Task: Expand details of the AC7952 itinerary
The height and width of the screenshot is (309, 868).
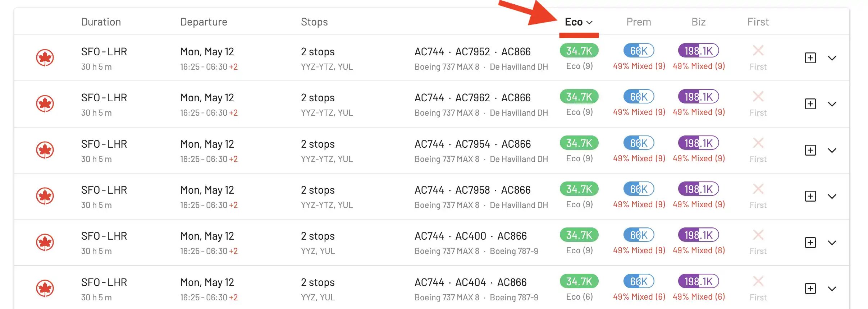Action: 832,58
